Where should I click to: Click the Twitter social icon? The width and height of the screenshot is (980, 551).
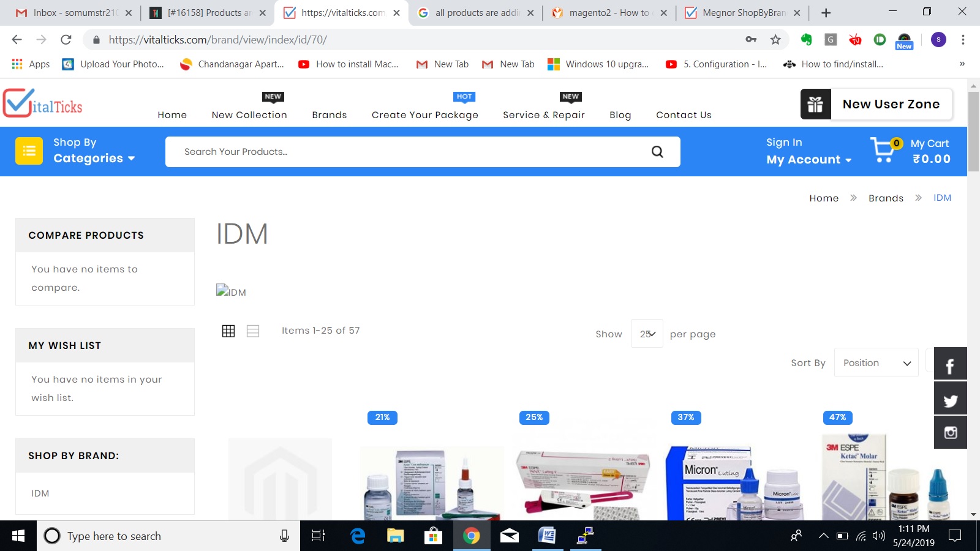point(950,399)
